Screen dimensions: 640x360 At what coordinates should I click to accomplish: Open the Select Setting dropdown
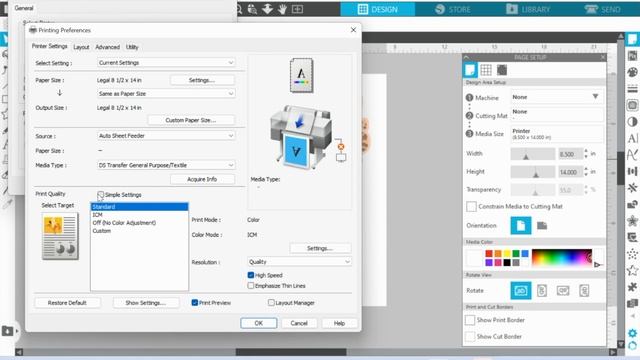point(166,62)
